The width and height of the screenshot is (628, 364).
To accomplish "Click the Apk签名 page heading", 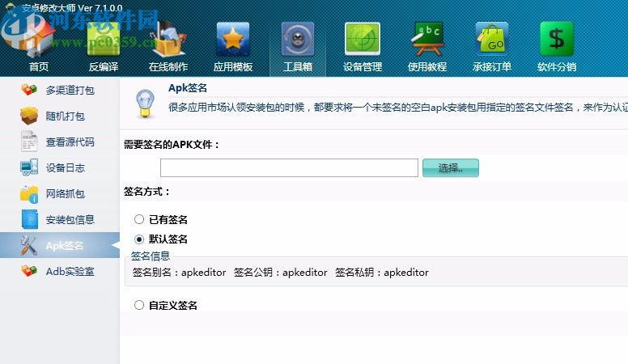I will (x=188, y=87).
